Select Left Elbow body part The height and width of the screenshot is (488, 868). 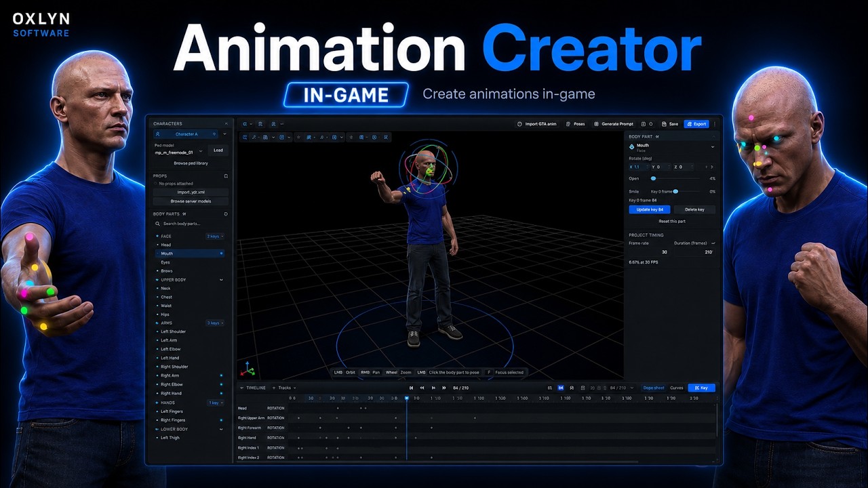170,349
